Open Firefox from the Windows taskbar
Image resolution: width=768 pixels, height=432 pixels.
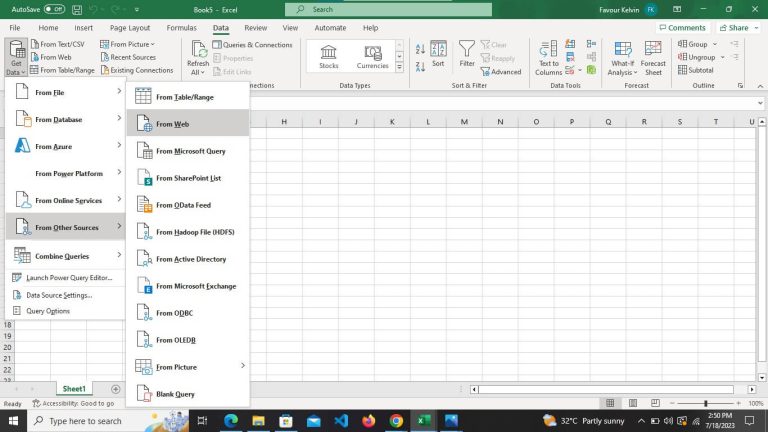pyautogui.click(x=369, y=421)
